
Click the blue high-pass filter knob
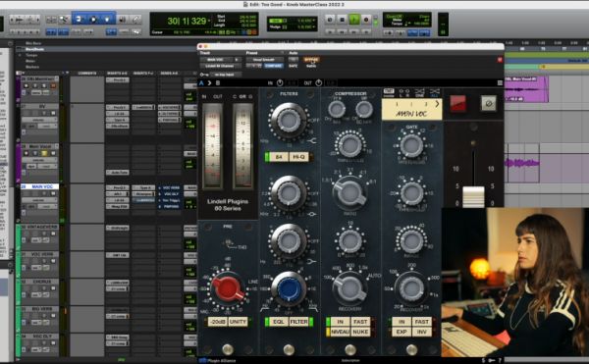click(x=289, y=288)
